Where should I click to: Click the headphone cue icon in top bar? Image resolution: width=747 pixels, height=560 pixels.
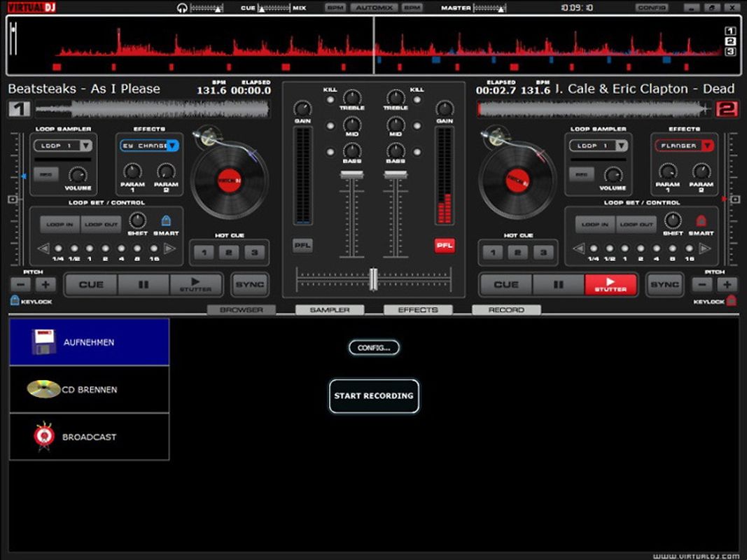(x=182, y=8)
